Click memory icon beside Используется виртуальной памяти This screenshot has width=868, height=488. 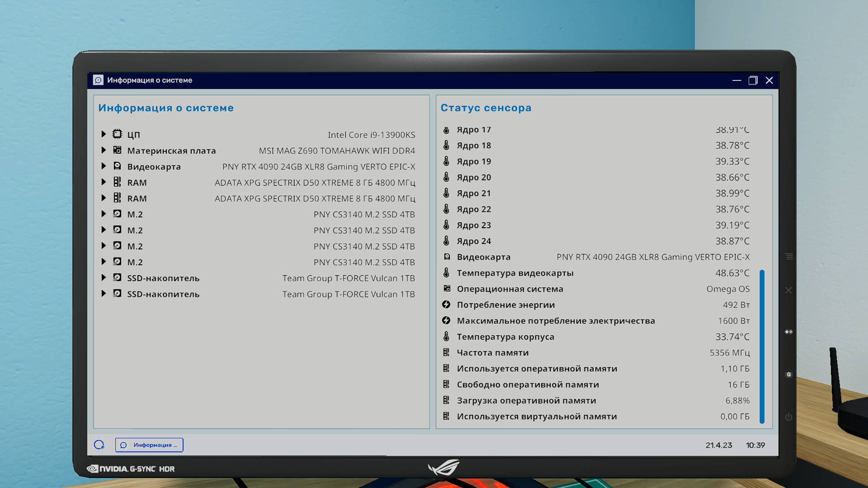[446, 416]
